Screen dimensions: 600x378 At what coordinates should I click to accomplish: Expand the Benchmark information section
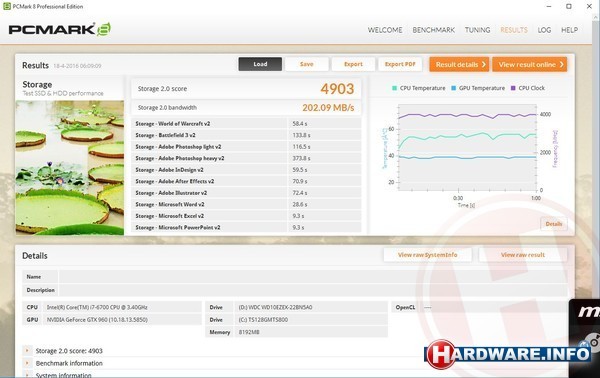coord(27,363)
